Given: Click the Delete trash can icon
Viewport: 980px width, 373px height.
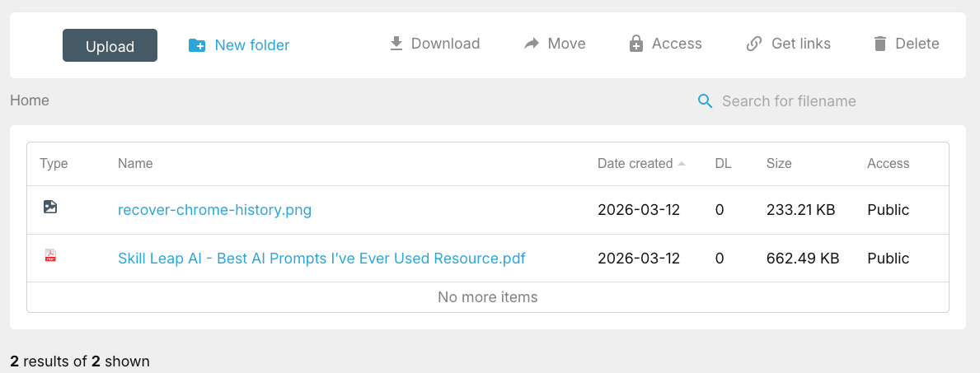Looking at the screenshot, I should [x=880, y=44].
